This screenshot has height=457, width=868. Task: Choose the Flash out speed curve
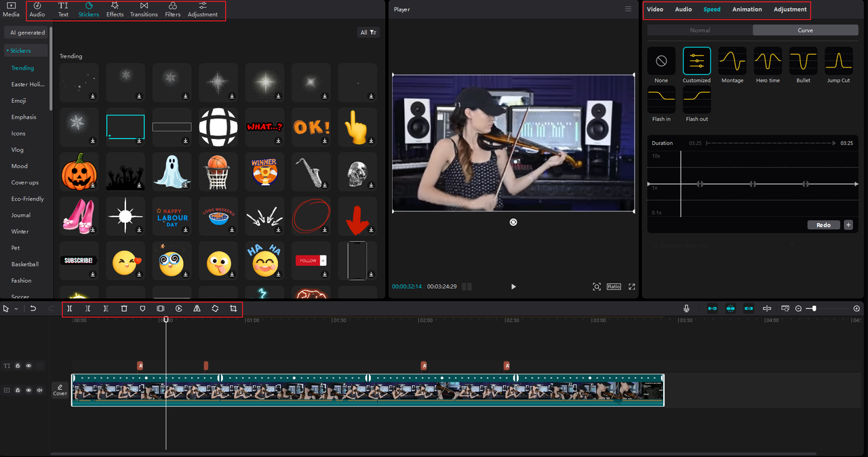696,100
